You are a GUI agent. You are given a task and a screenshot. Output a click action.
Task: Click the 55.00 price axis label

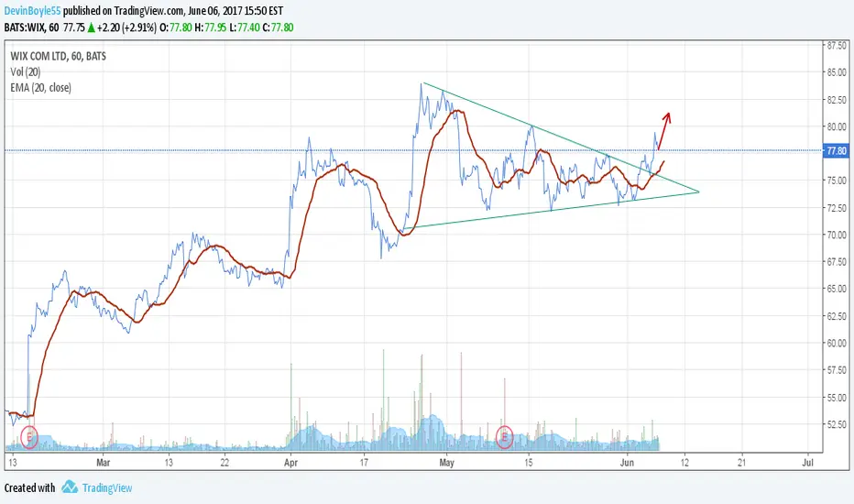click(x=837, y=398)
